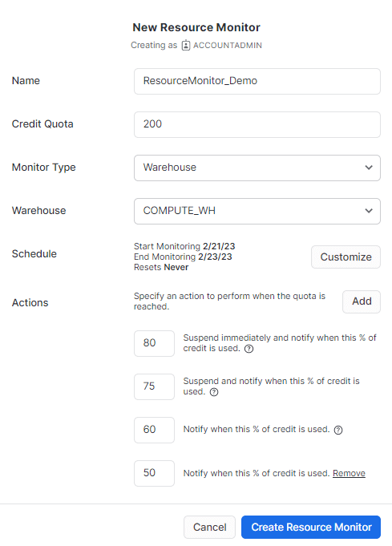Viewport: 392px width, 546px height.
Task: Click the 'End Monitoring 2/23/23' text
Action: [183, 257]
